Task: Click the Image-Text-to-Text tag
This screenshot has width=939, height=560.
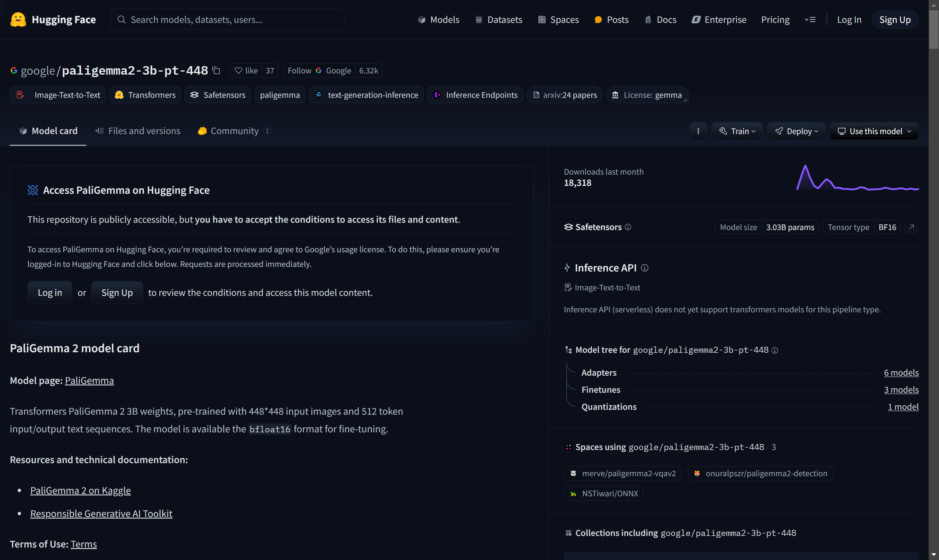Action: pyautogui.click(x=58, y=95)
